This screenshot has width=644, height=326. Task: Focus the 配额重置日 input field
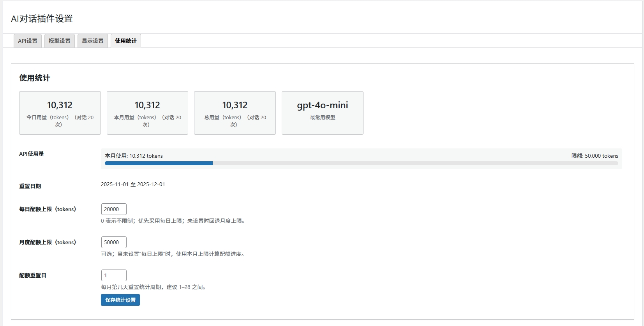point(114,275)
